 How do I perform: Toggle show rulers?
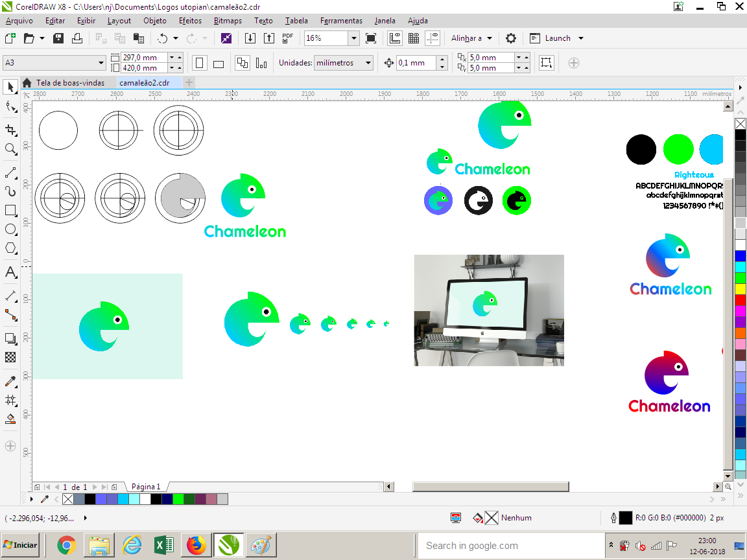click(395, 38)
